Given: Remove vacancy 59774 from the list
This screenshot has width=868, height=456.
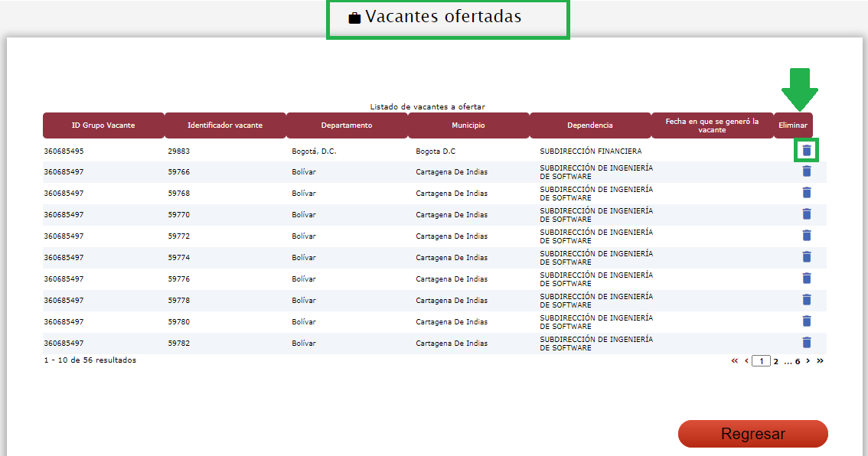Looking at the screenshot, I should tap(806, 257).
